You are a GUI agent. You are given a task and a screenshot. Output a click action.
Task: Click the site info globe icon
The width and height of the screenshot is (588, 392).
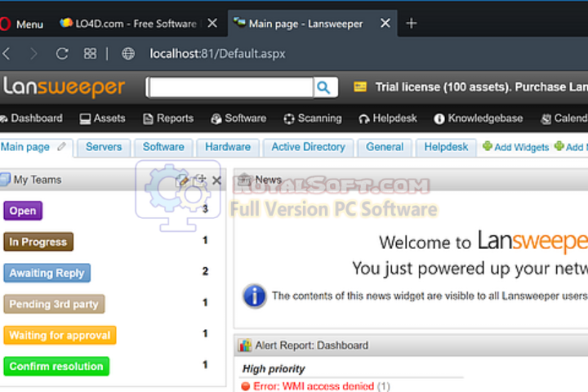tap(128, 54)
